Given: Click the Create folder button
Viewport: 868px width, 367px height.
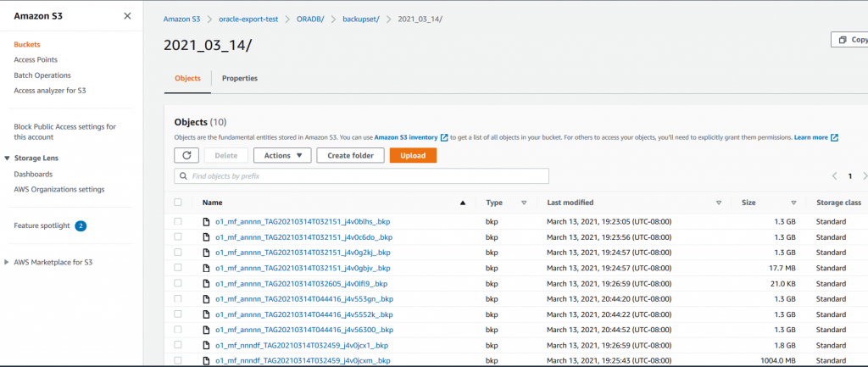Looking at the screenshot, I should [x=350, y=156].
